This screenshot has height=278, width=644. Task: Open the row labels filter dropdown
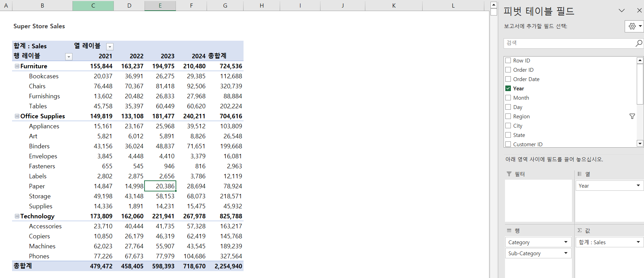(69, 57)
